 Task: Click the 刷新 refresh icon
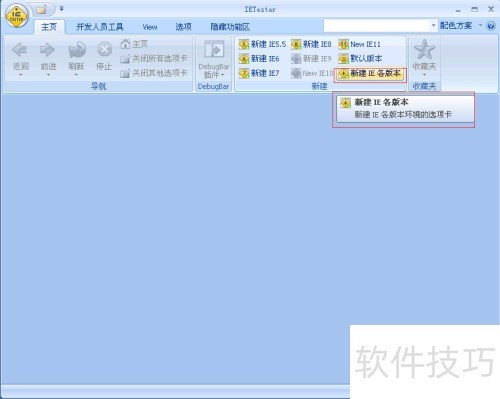[x=76, y=50]
